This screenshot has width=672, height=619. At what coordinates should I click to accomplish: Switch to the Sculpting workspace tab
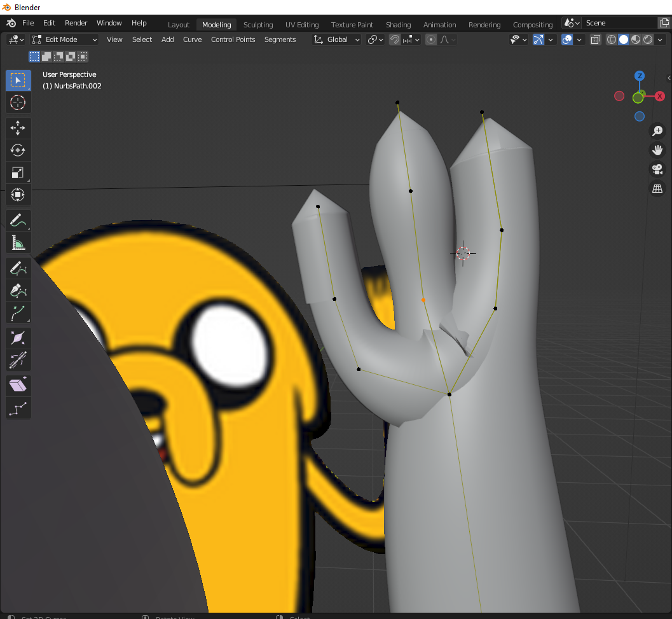point(258,25)
